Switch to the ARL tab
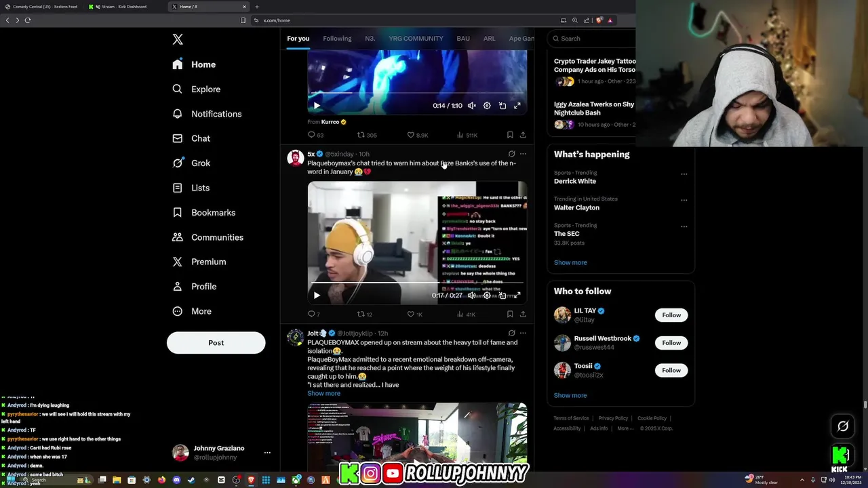The height and width of the screenshot is (488, 868). [x=489, y=39]
